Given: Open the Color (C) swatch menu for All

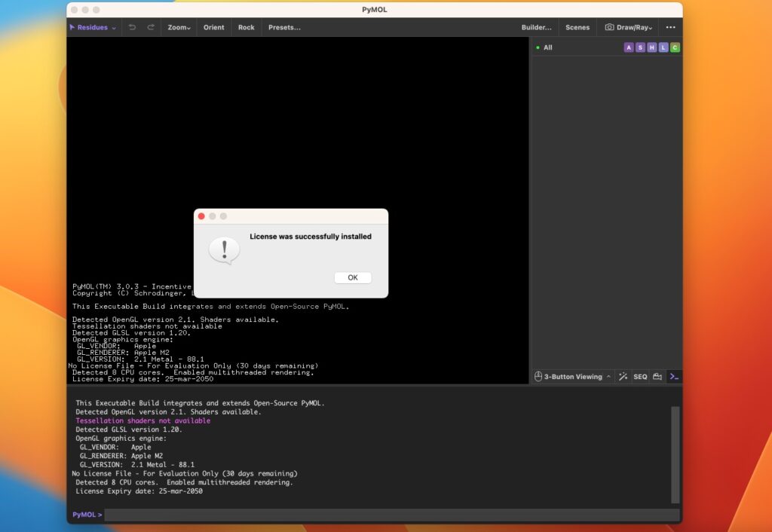Looking at the screenshot, I should point(675,47).
